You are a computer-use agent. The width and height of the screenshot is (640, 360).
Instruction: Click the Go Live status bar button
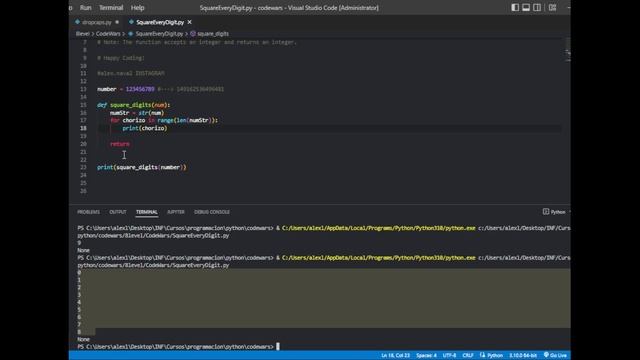point(555,355)
